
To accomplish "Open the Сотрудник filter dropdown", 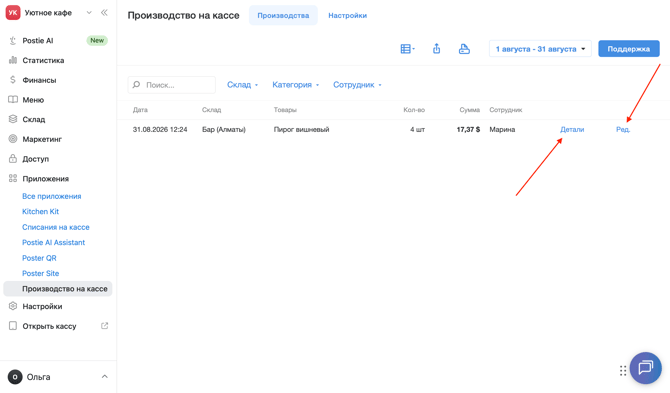I will pyautogui.click(x=357, y=85).
